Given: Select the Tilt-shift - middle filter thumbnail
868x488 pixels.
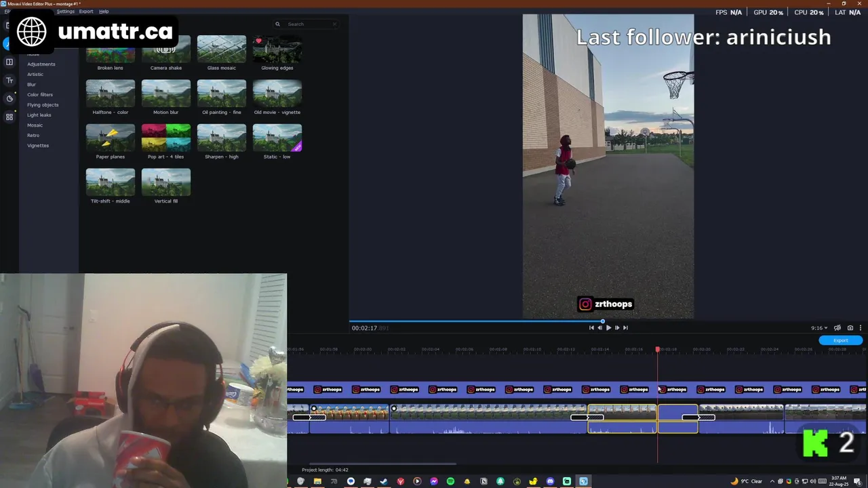Looking at the screenshot, I should 111,182.
